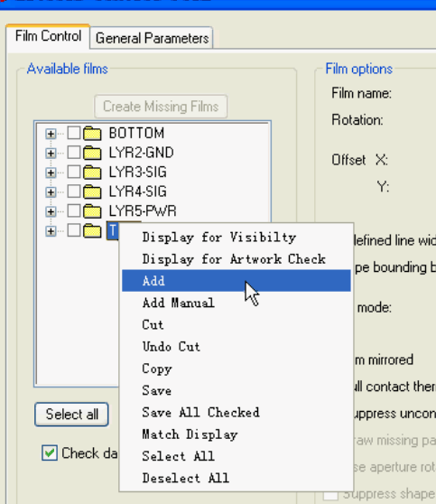
Task: Check the highlighted film's checkbox
Action: pyautogui.click(x=74, y=230)
